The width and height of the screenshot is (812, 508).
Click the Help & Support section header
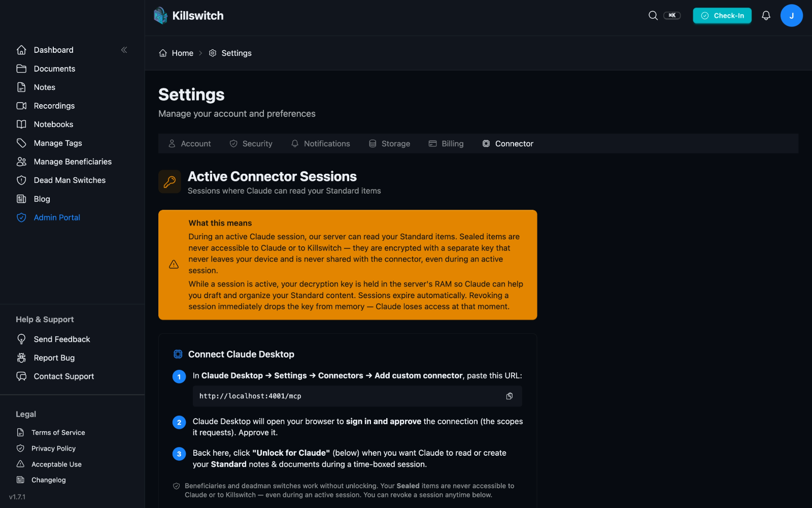[45, 320]
